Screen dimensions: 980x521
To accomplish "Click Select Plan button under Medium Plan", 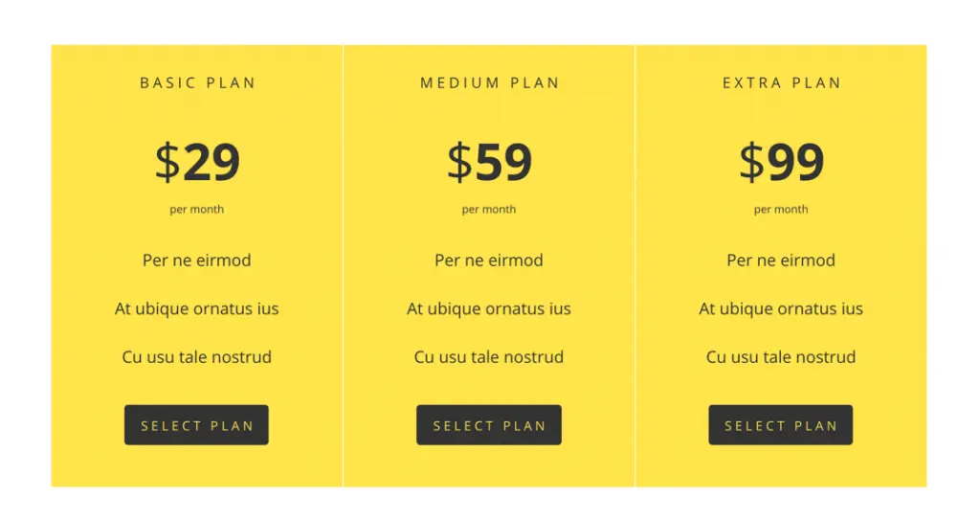I will (489, 424).
